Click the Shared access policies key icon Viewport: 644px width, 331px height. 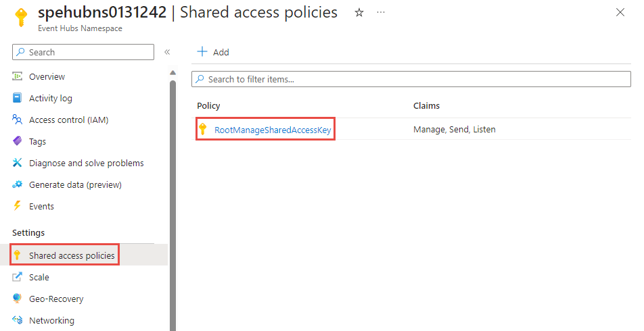(x=17, y=255)
